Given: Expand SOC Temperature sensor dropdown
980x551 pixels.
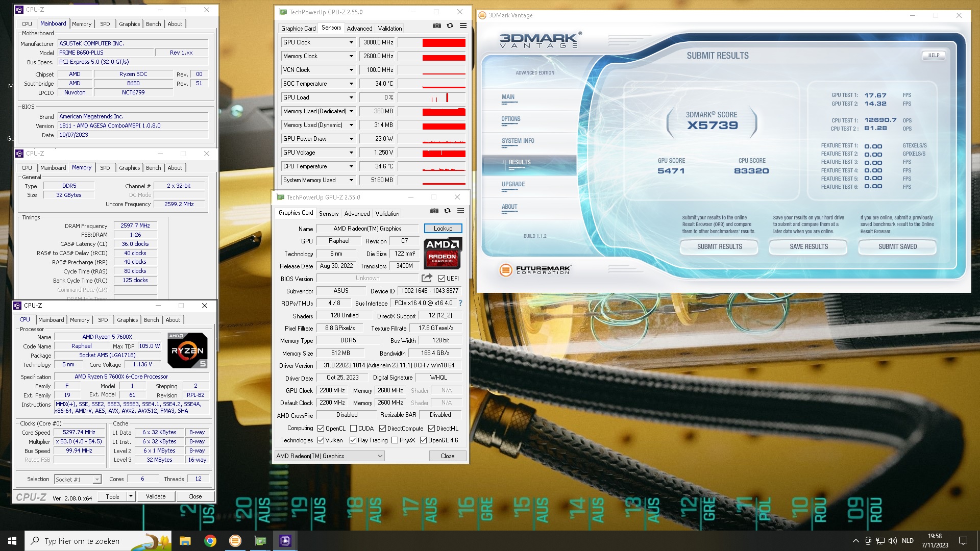Looking at the screenshot, I should [351, 84].
